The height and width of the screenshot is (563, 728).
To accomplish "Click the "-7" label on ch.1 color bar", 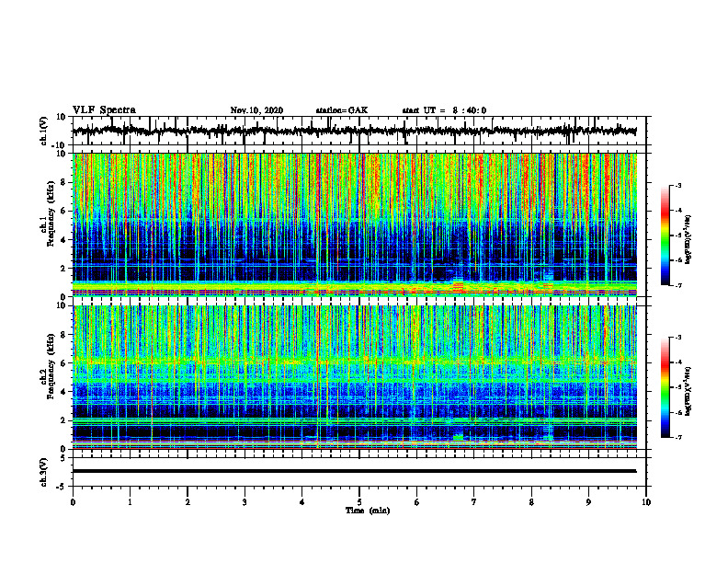I will 678,285.
